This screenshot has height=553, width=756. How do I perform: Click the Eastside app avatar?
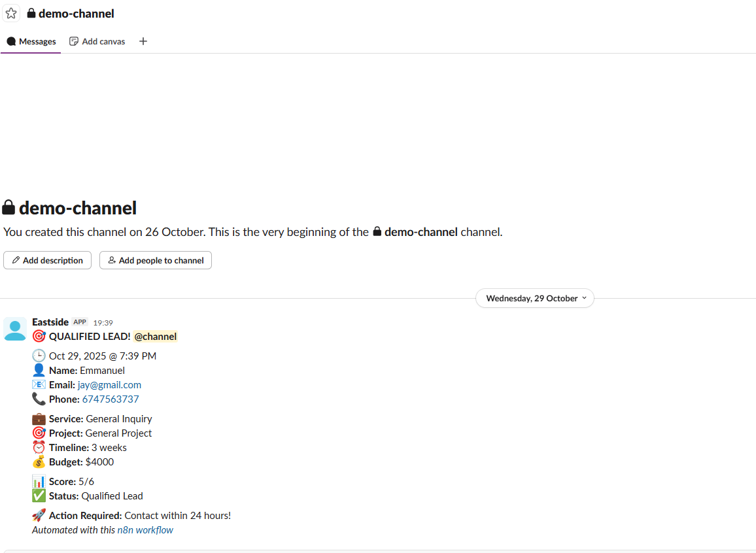pyautogui.click(x=15, y=329)
